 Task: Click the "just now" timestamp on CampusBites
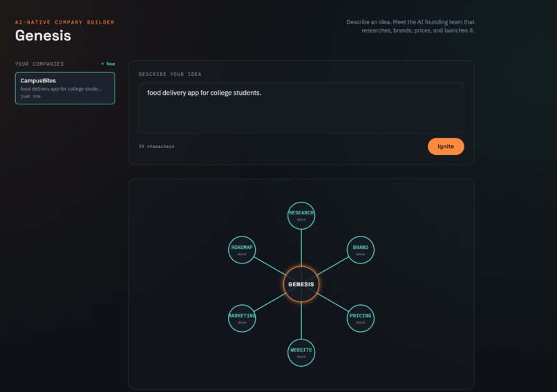[x=30, y=96]
